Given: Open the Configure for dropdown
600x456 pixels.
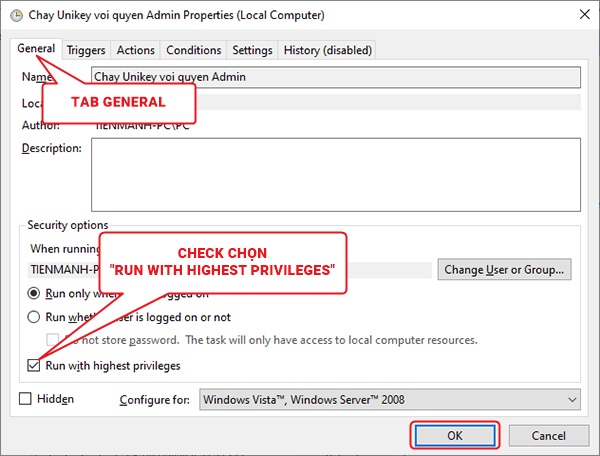Looking at the screenshot, I should 390,400.
